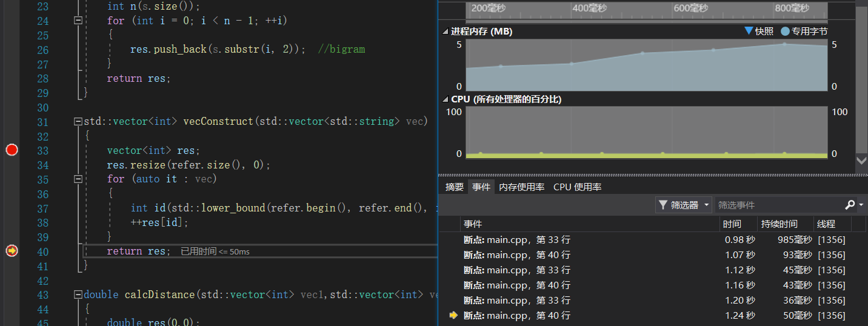
Task: Collapse the vecConstruct function at line 31
Action: [x=78, y=121]
